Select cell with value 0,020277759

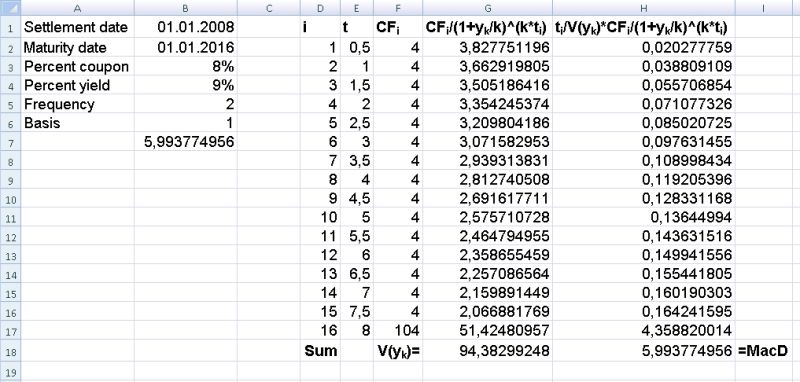tap(644, 48)
